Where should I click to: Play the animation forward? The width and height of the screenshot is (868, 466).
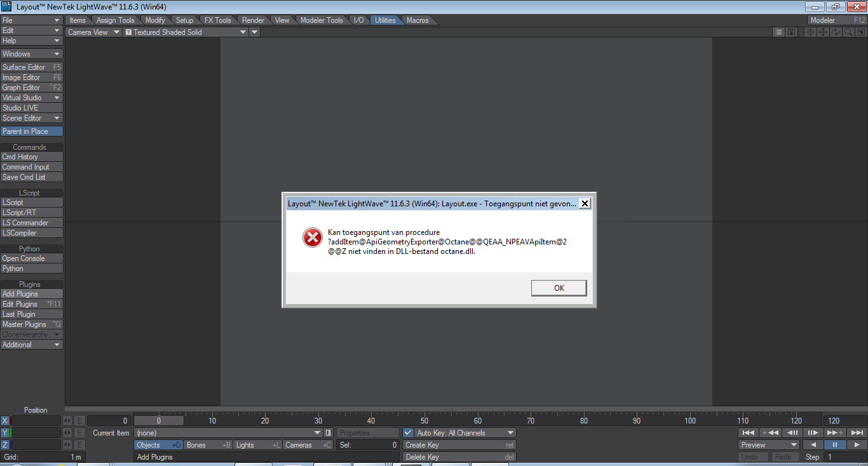[857, 445]
